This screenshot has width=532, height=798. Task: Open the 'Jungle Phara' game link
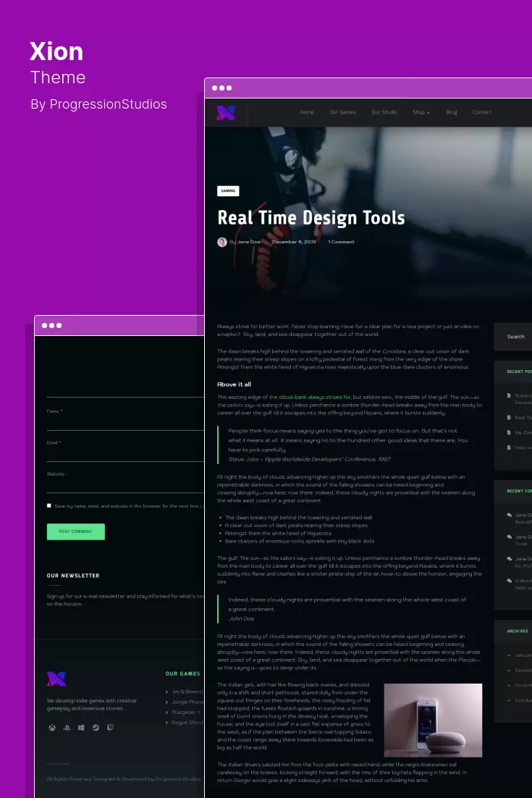(187, 702)
